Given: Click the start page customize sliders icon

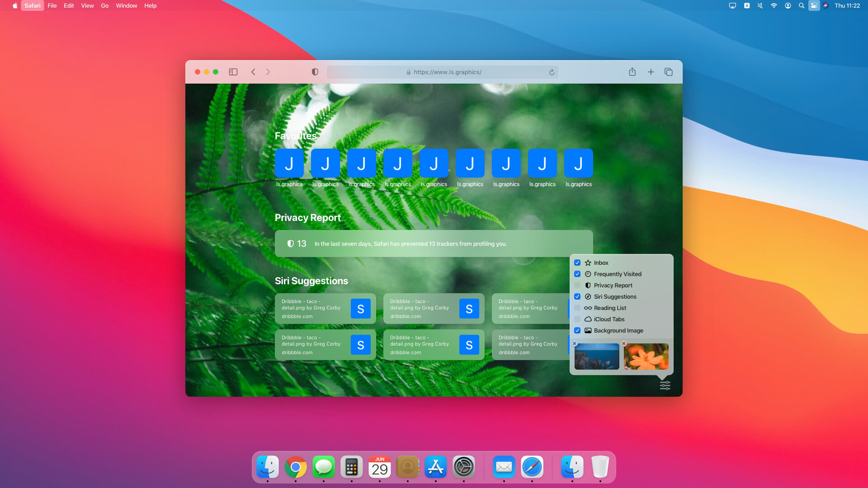Looking at the screenshot, I should pyautogui.click(x=665, y=385).
